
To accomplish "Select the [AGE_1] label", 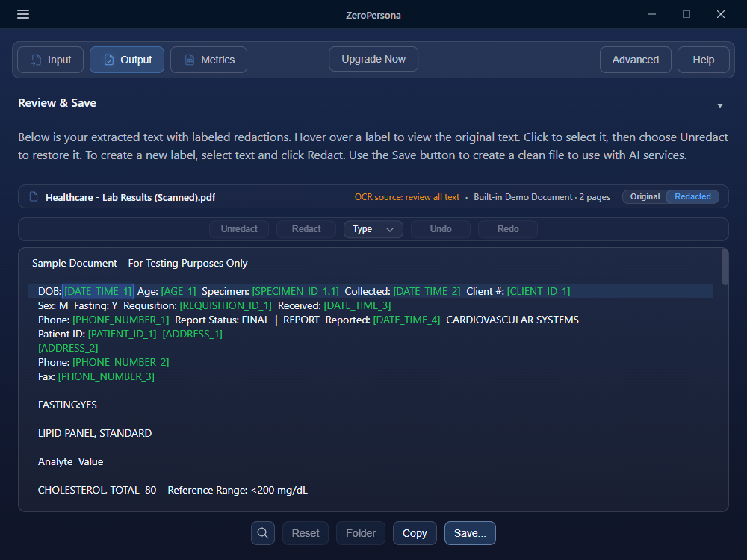I will coord(179,291).
